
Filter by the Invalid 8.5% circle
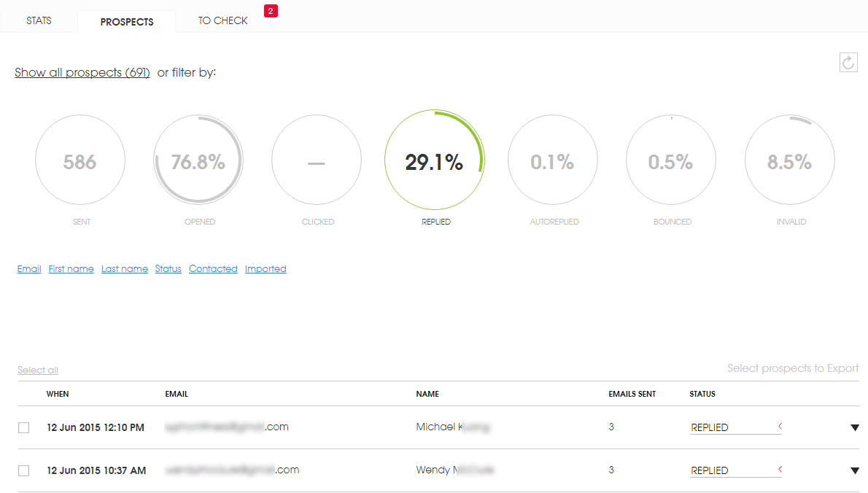coord(789,161)
